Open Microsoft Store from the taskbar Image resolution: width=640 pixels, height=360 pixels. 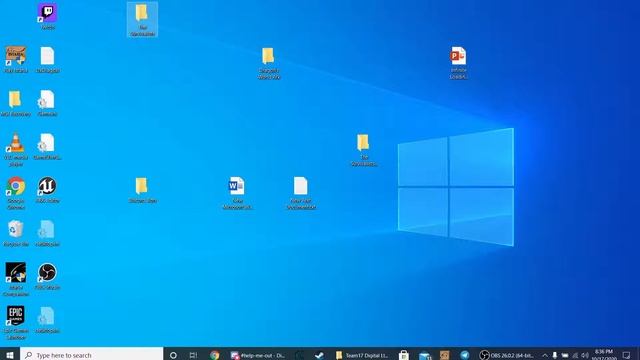[404, 355]
